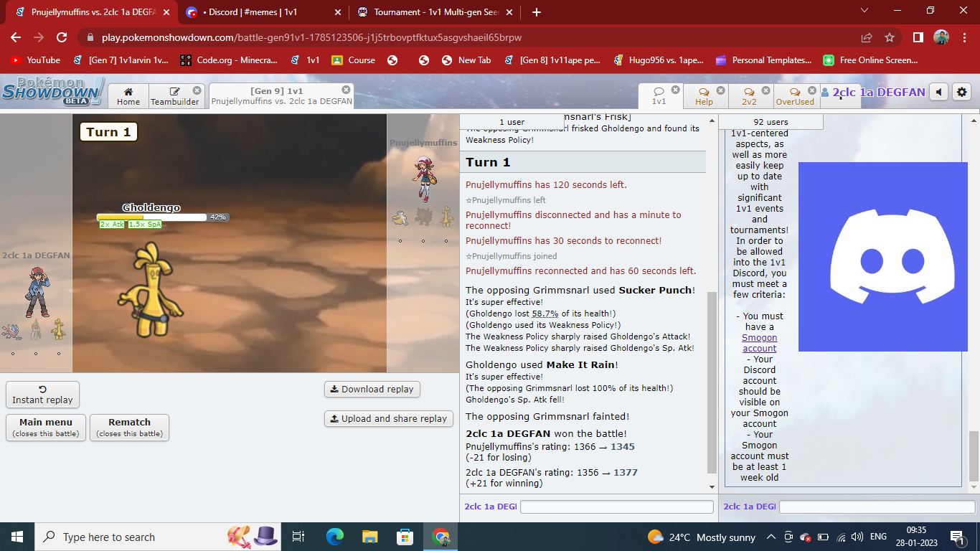Open the weather widget 24°C Mostly sunny

702,537
